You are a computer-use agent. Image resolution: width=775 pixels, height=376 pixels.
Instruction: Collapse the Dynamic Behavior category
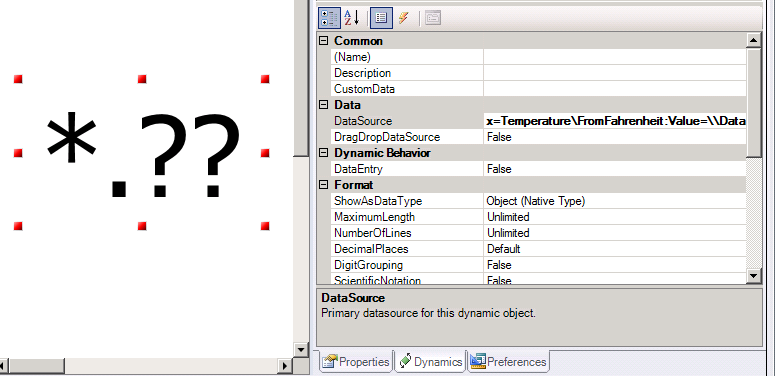(324, 153)
